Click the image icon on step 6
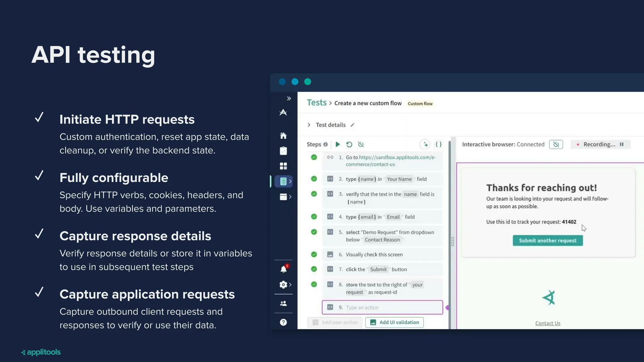 (330, 255)
